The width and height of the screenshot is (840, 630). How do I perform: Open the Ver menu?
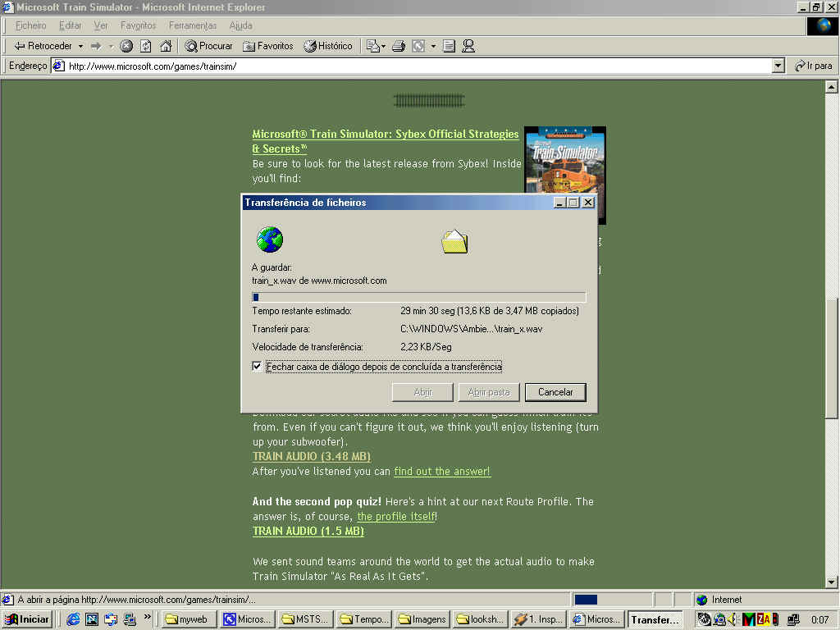click(x=101, y=25)
